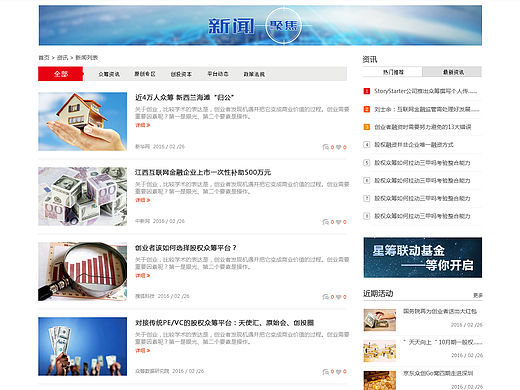Select the 最新资讯 sidebar tab
The width and height of the screenshot is (520, 390).
(452, 72)
